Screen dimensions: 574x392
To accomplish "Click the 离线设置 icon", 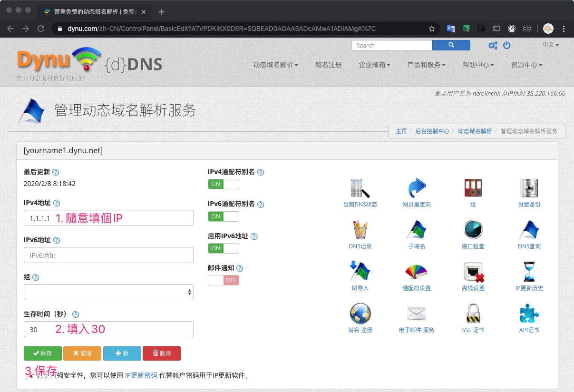I will coord(473,273).
